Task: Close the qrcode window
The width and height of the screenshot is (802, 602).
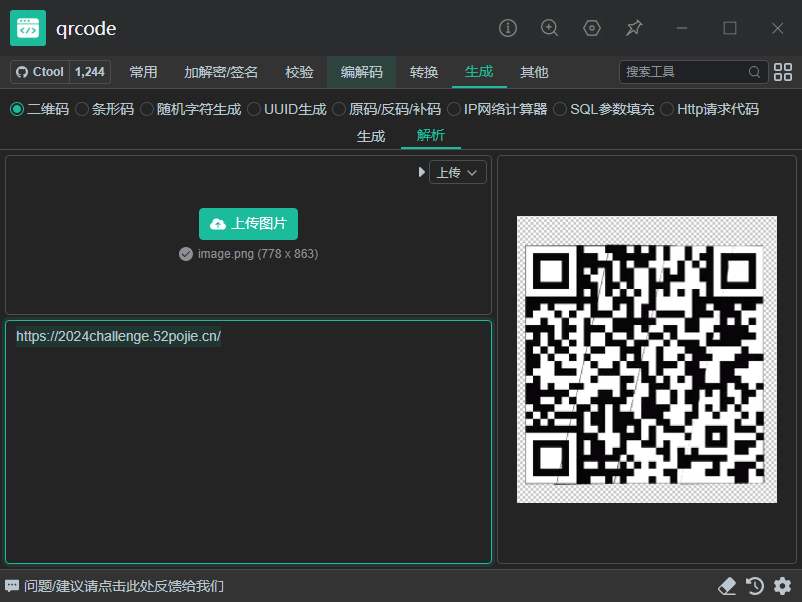Action: coord(777,28)
